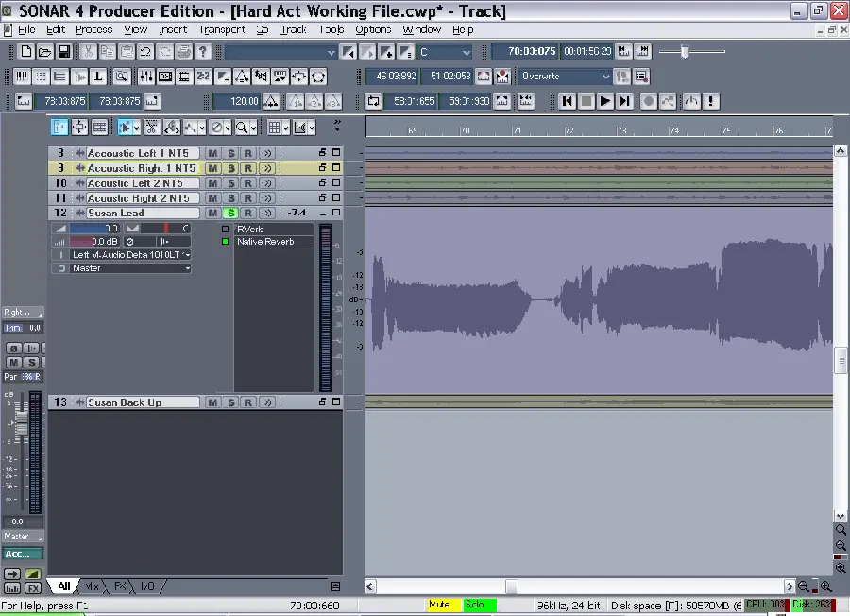Image resolution: width=850 pixels, height=616 pixels.
Task: Solo the Acoustic Left 2 NT5 track
Action: pyautogui.click(x=231, y=183)
